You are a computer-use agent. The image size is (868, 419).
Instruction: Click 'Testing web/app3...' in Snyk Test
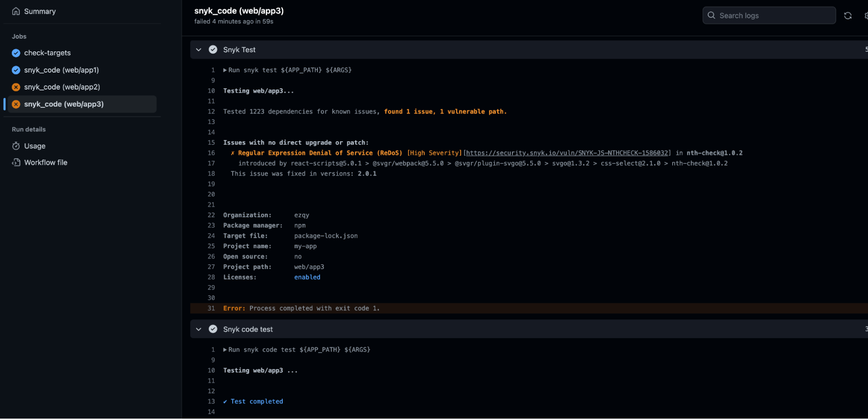click(258, 91)
